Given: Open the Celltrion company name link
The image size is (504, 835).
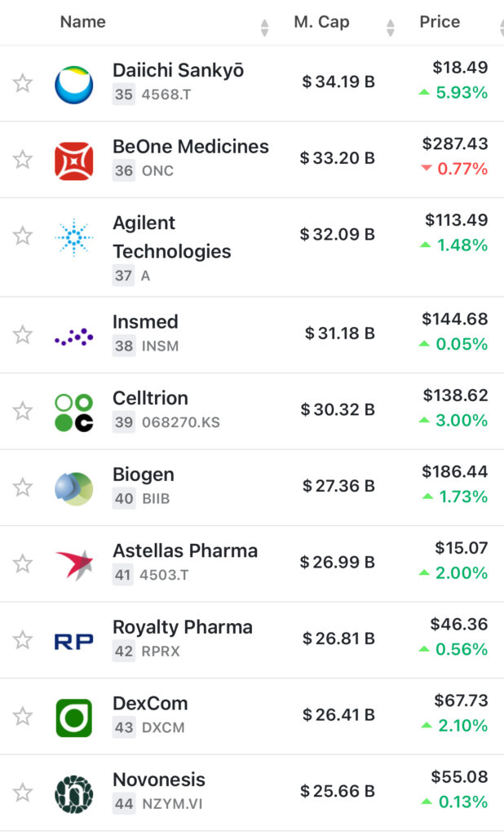Looking at the screenshot, I should [150, 398].
